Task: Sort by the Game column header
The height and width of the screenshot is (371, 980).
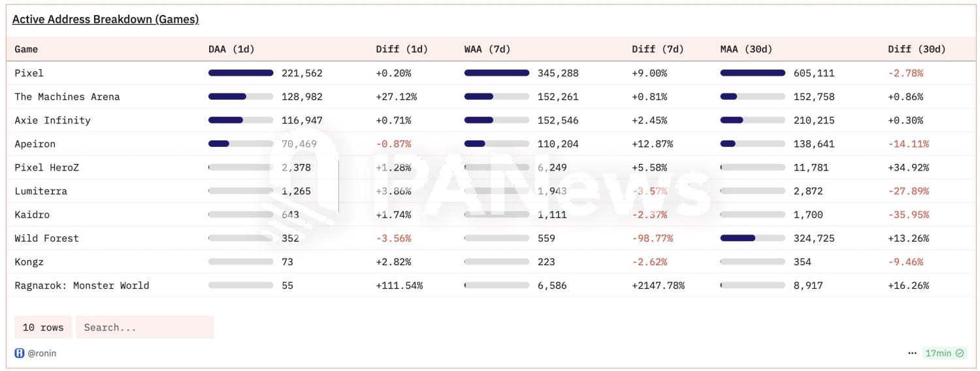Action: tap(26, 49)
